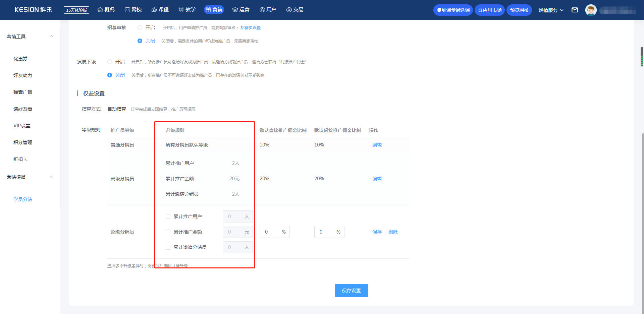Open the mail envelope icon
Image resolution: width=644 pixels, height=314 pixels.
pos(575,10)
